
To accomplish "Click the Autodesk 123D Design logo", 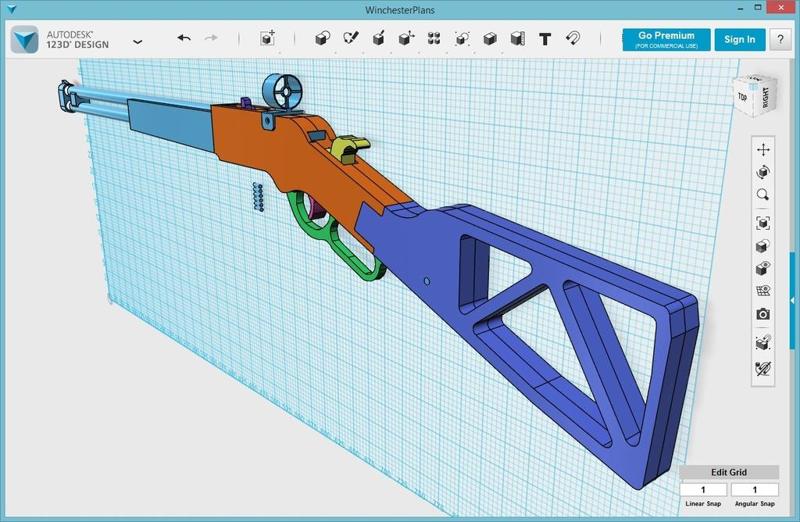I will (x=25, y=39).
